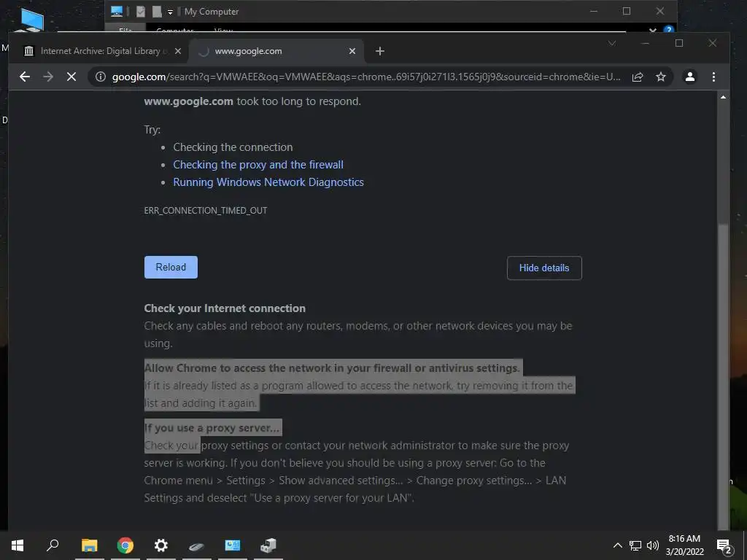Screen dimensions: 747x560
Task: Click the Hide details button
Action: click(x=544, y=268)
